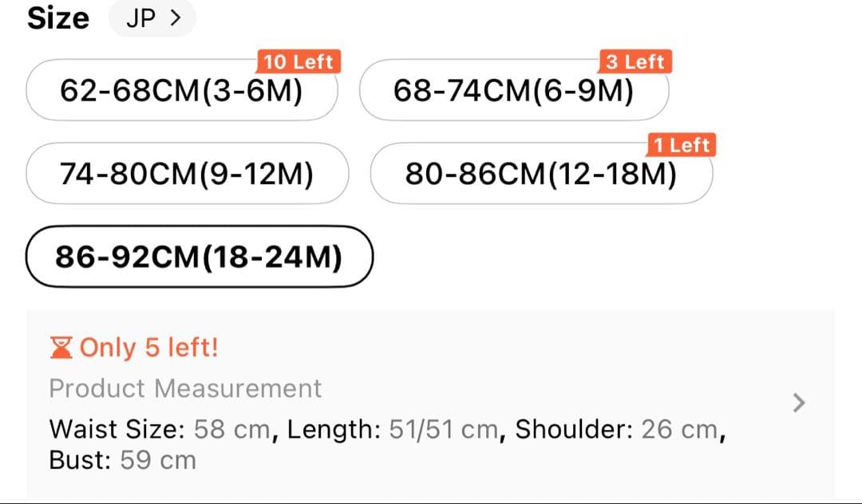The image size is (862, 504).
Task: Select size 62-68CM(3-6M)
Action: tap(181, 91)
